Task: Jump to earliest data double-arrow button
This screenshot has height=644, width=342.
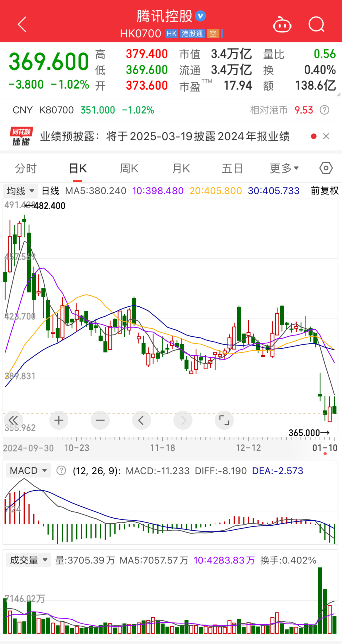Action: point(13,420)
